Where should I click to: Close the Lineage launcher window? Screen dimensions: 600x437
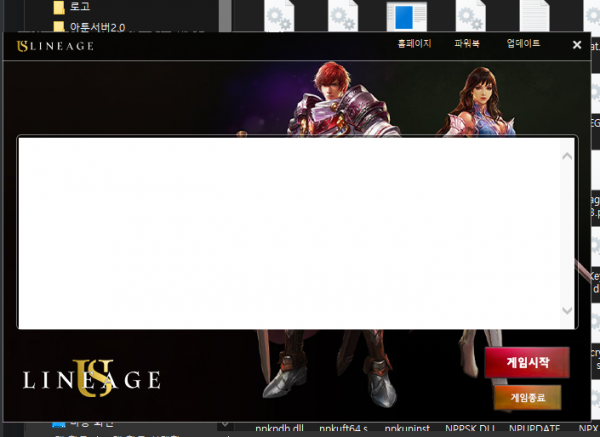pos(577,45)
